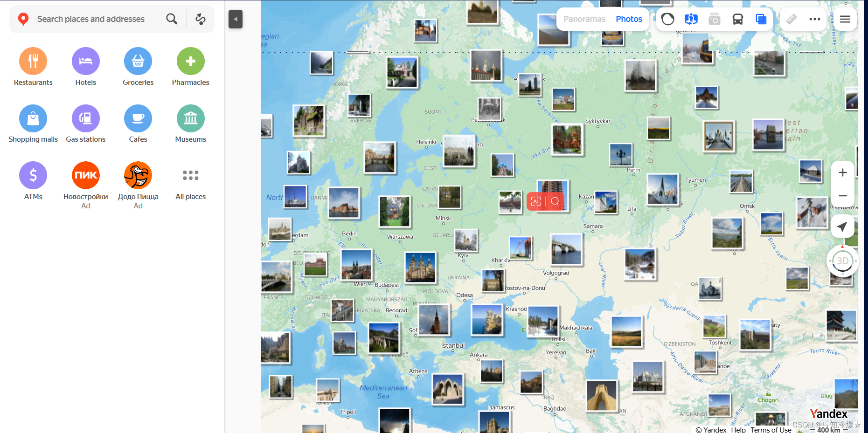This screenshot has height=433, width=868.
Task: Click the Omsk city label
Action: (747, 206)
